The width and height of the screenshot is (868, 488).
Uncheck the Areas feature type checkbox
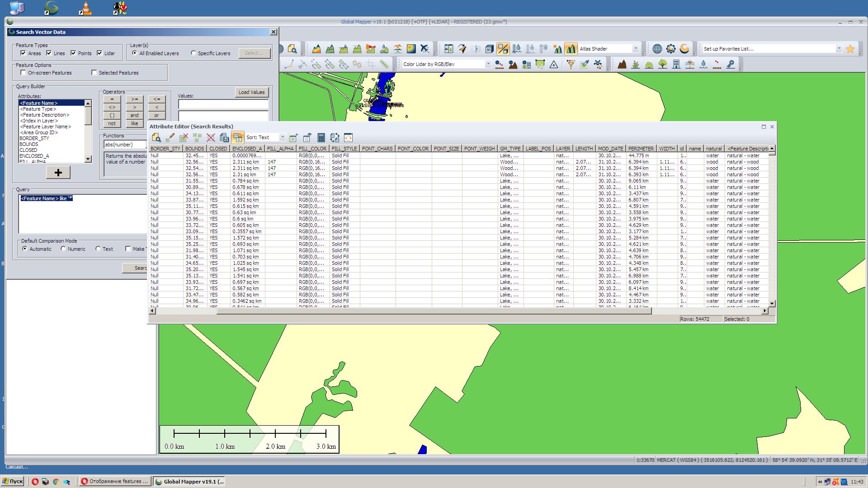23,53
